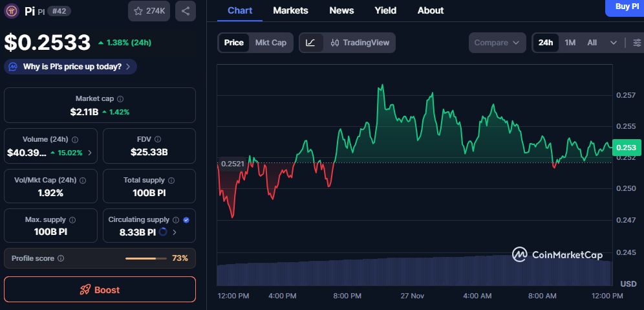Select the line chart icon
The height and width of the screenshot is (310, 644).
(310, 43)
